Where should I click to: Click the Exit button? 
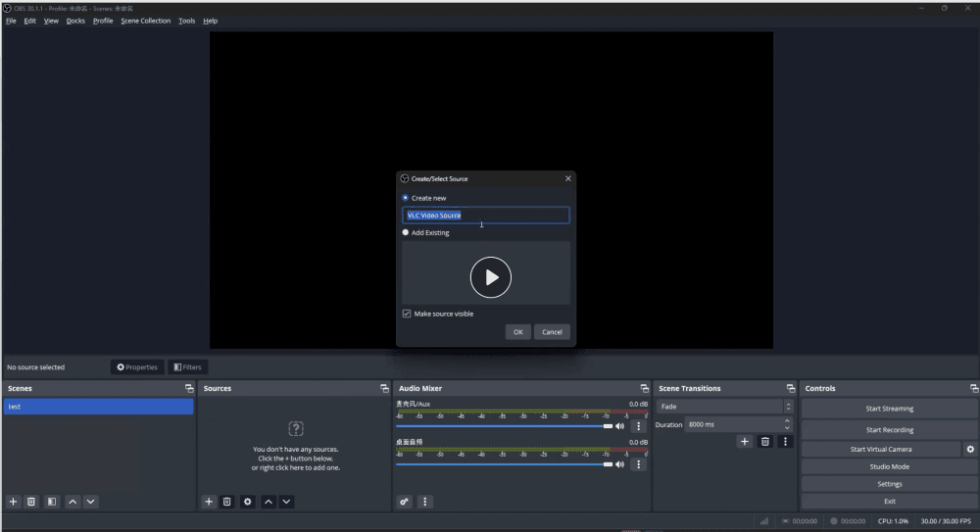(890, 502)
